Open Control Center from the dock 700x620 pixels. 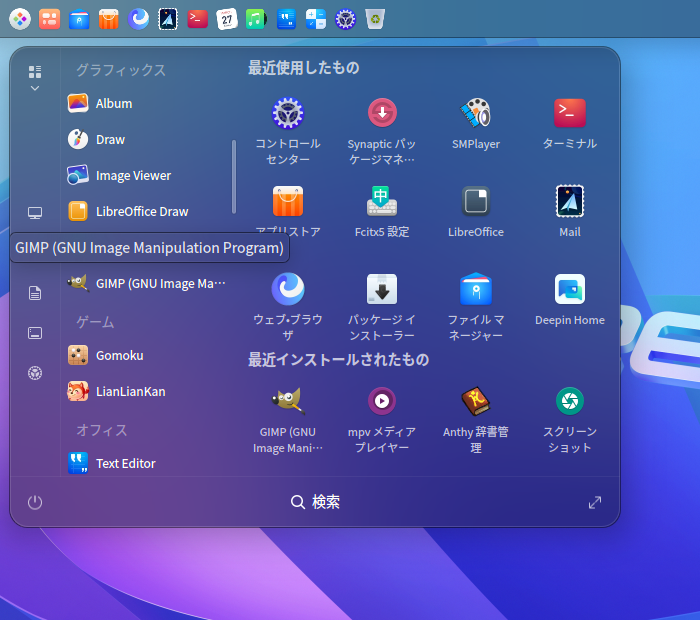pos(345,19)
